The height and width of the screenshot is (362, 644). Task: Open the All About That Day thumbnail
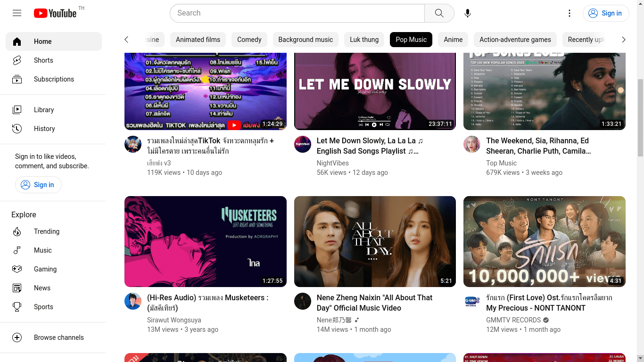click(375, 241)
